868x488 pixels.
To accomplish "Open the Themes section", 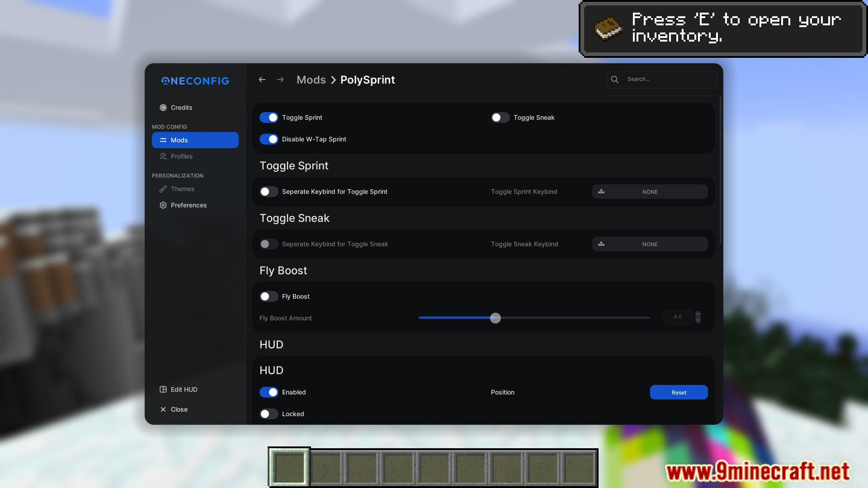I will click(x=195, y=189).
